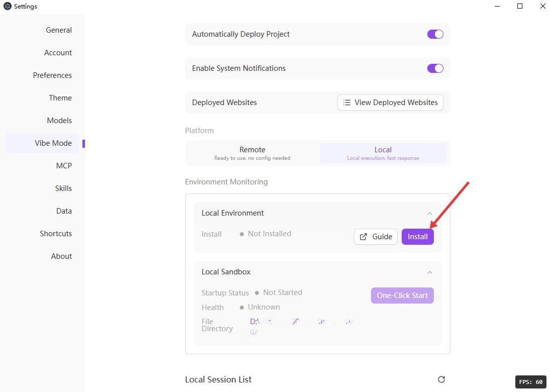550x392 pixels.
Task: Click the Install button for Local Environment
Action: pyautogui.click(x=418, y=236)
